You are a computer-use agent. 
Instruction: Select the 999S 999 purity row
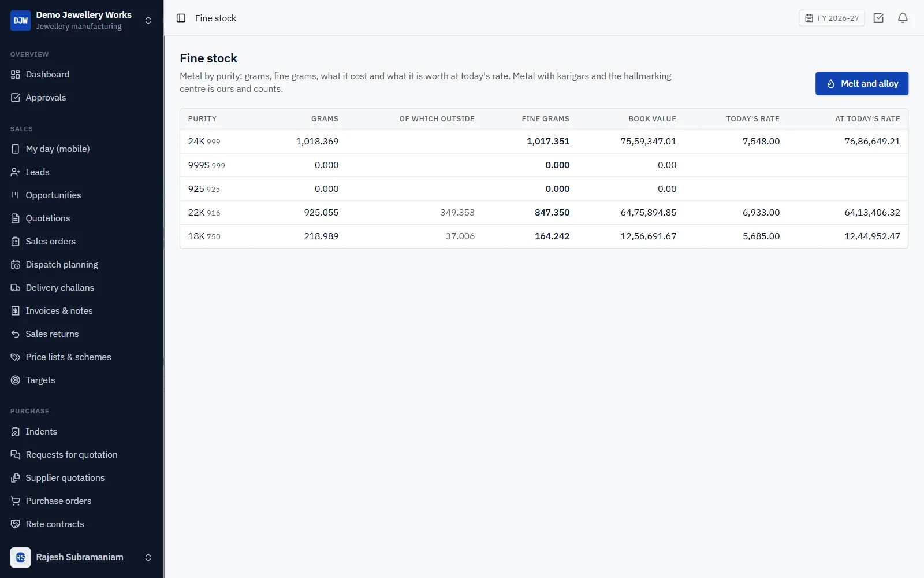544,165
